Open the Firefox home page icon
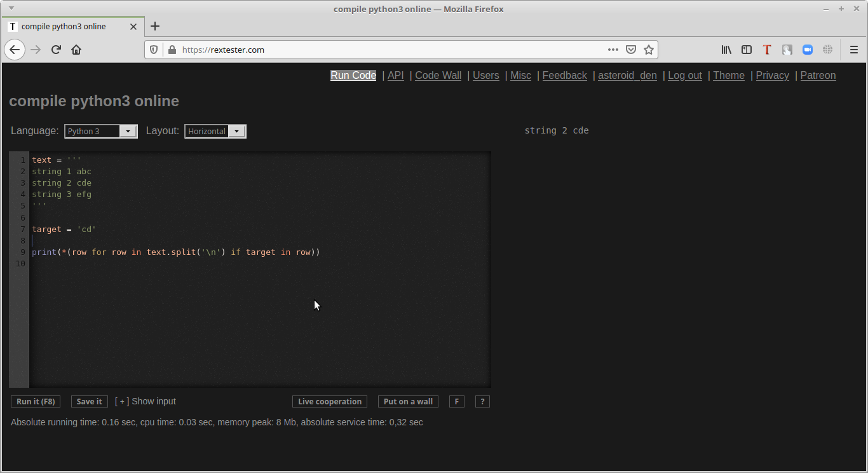 [76, 50]
